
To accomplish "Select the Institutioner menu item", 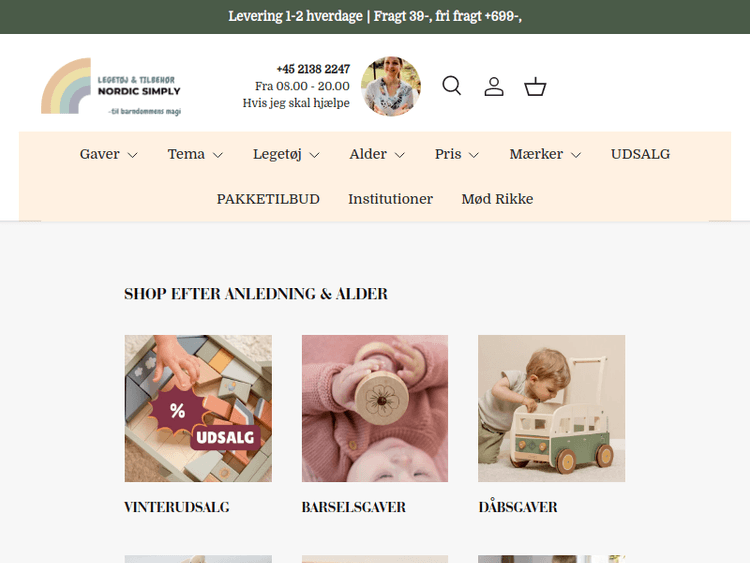I will click(390, 199).
